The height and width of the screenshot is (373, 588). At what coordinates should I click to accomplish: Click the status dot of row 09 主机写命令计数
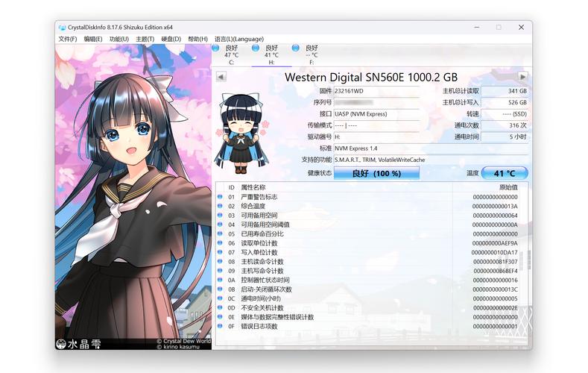(220, 271)
